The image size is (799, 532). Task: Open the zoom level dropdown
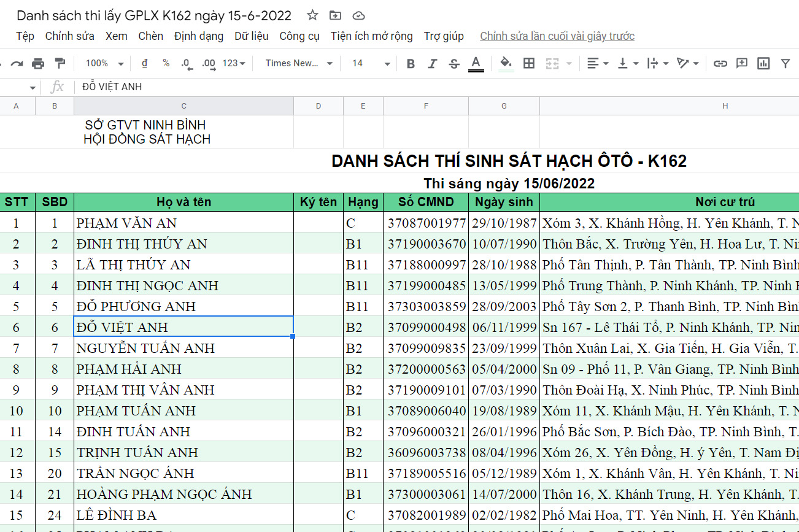pyautogui.click(x=104, y=63)
